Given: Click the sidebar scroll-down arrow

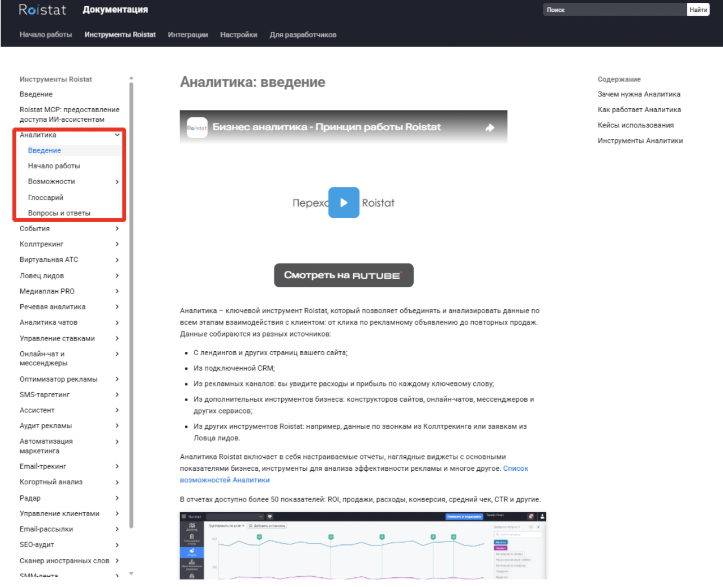Looking at the screenshot, I should 131,573.
